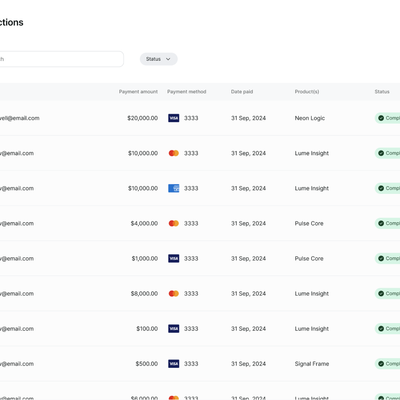Click the Neon Logic product name
The height and width of the screenshot is (400, 400).
click(310, 118)
